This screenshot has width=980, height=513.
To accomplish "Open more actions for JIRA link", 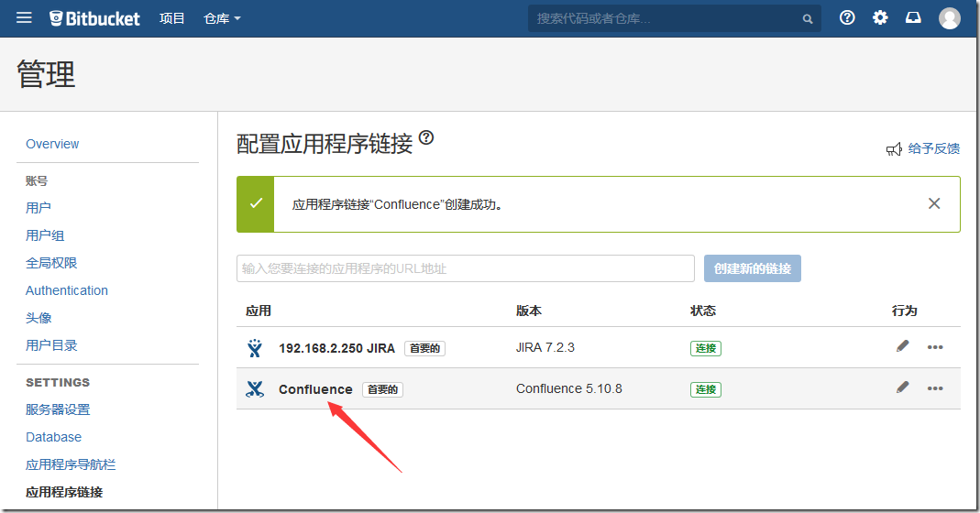I will point(935,347).
